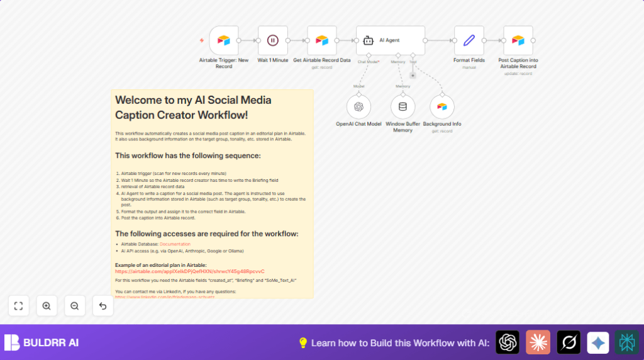The height and width of the screenshot is (360, 644).
Task: Click the AI Agent Tool connector diamond
Action: point(413,55)
